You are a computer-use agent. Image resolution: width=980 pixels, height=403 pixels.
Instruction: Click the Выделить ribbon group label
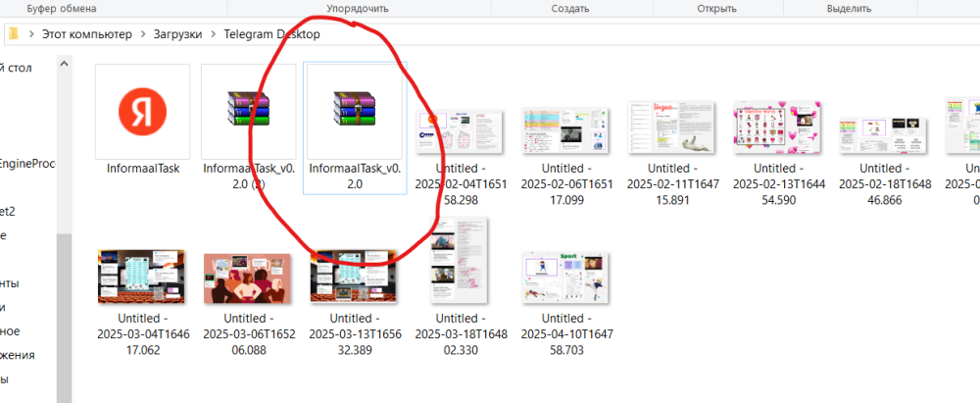849,9
